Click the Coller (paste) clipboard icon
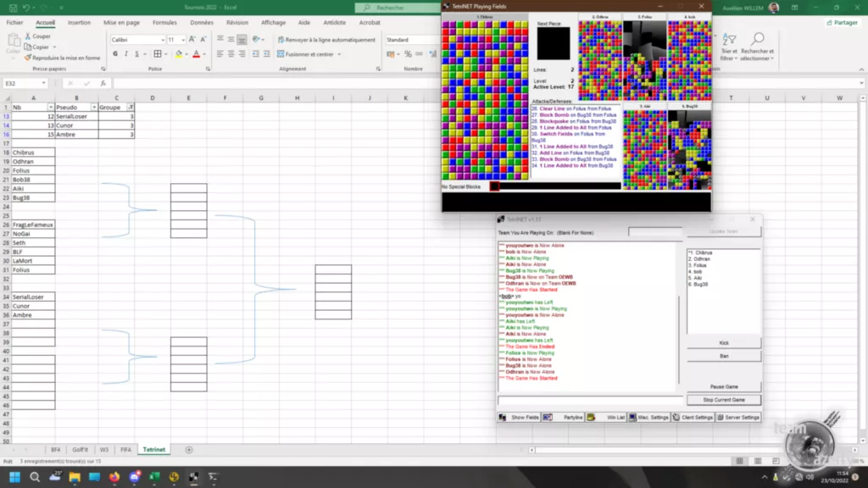Viewport: 868px width, 488px height. pos(13,41)
